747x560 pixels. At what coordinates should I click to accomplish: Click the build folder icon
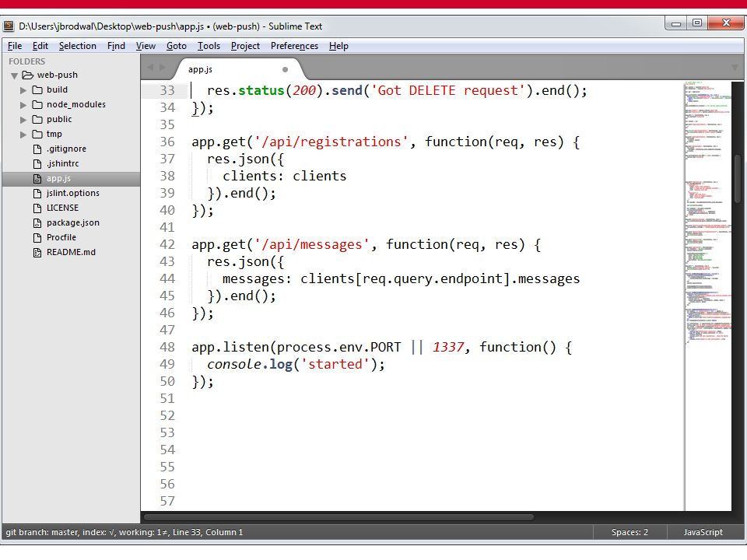[37, 90]
